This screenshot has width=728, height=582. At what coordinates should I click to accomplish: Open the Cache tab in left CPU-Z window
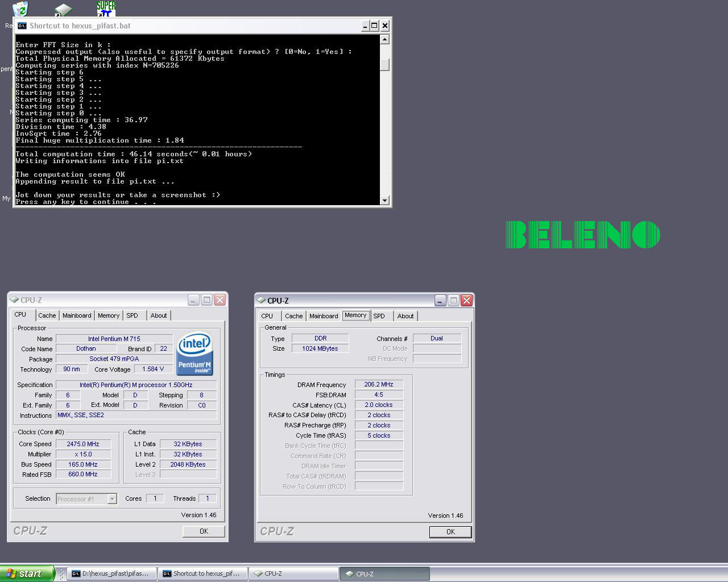tap(47, 315)
